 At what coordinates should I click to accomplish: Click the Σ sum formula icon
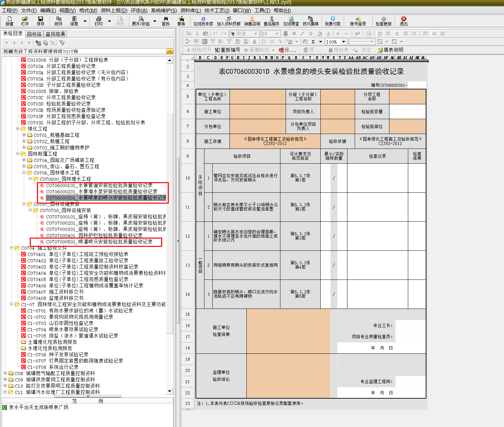(313, 42)
